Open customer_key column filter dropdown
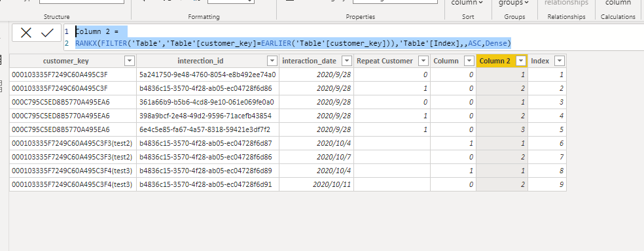The height and width of the screenshot is (251, 644). click(130, 61)
